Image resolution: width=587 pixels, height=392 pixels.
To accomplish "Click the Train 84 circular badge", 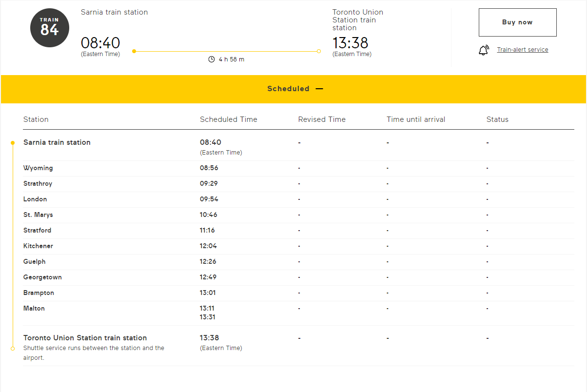I will click(49, 27).
